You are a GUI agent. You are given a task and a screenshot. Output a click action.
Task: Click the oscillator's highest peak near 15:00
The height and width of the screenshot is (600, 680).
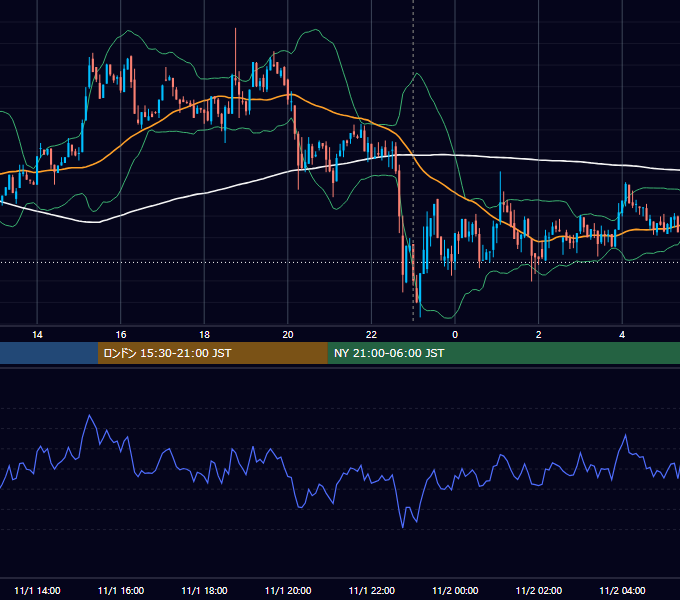[x=90, y=416]
